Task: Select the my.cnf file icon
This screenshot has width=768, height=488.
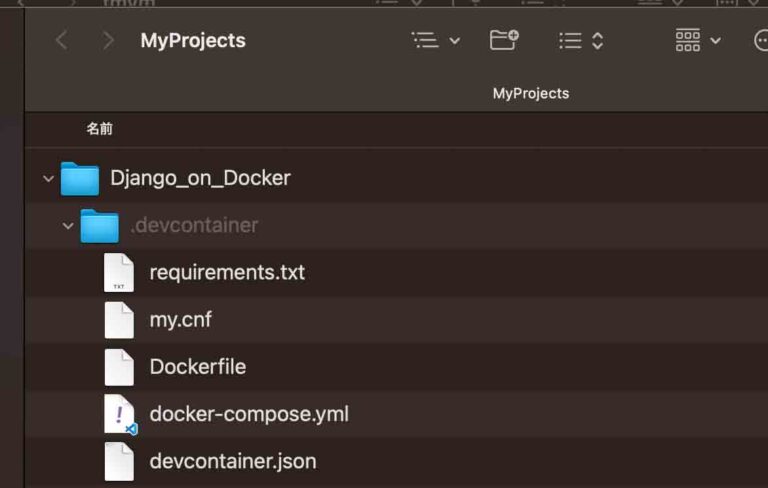Action: tap(119, 319)
